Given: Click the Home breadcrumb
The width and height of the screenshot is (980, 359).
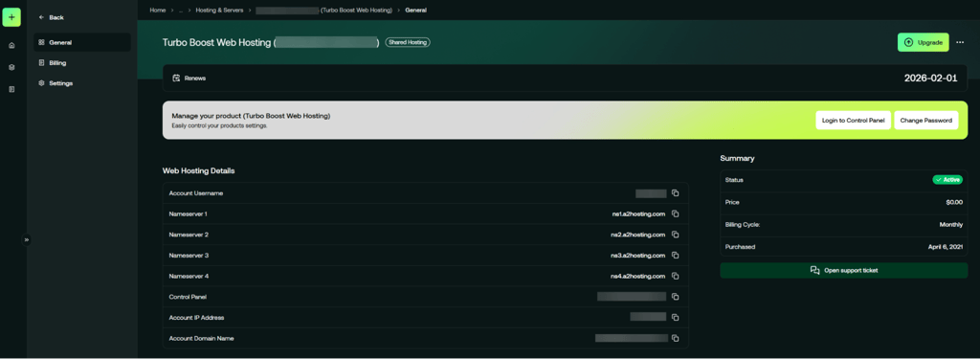Looking at the screenshot, I should click(158, 10).
